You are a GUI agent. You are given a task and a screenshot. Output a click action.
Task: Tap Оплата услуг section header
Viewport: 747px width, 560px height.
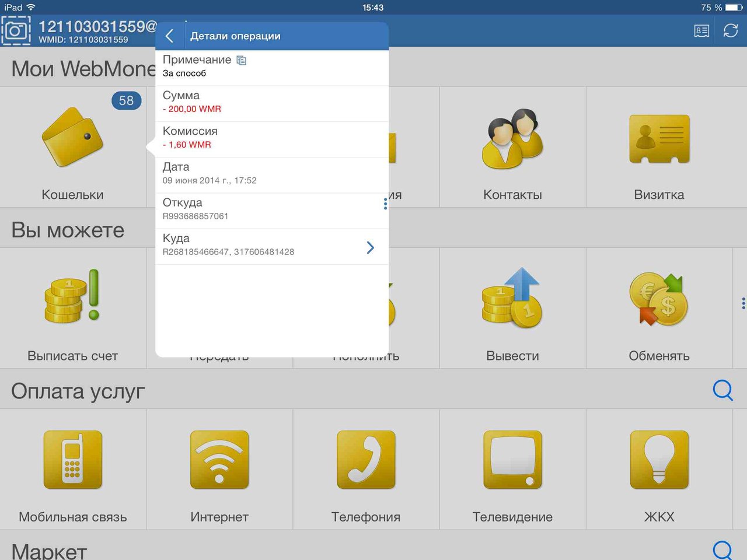tap(78, 391)
